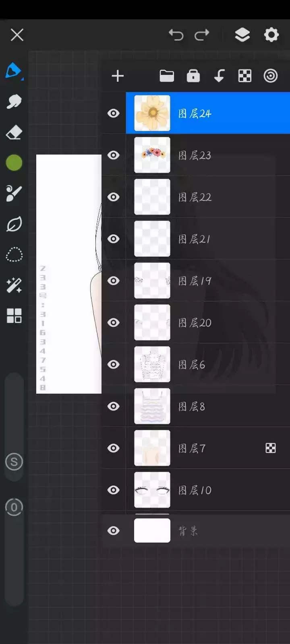
Task: Add a new layer with plus icon
Action: [x=118, y=76]
